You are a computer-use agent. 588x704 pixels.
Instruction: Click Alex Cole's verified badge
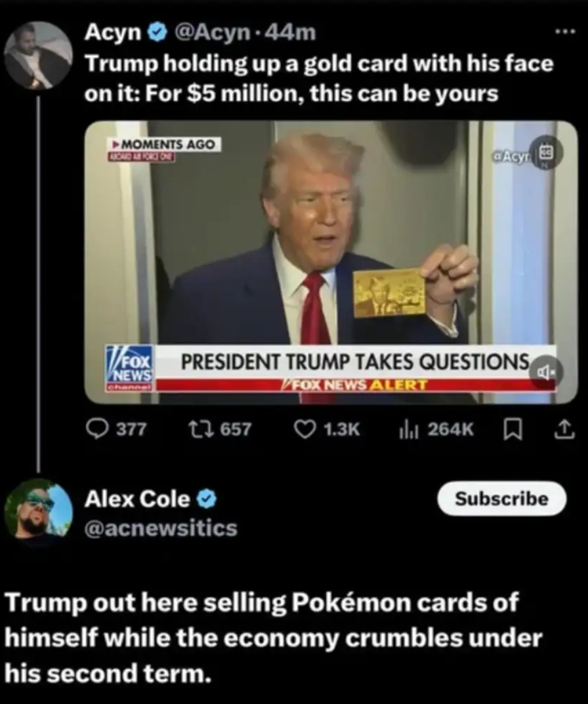(x=207, y=499)
